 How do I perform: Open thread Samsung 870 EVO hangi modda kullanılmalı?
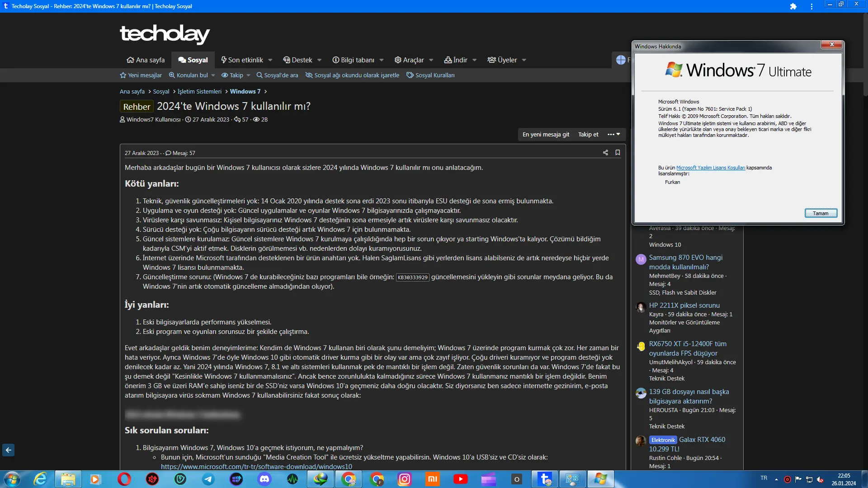[686, 262]
